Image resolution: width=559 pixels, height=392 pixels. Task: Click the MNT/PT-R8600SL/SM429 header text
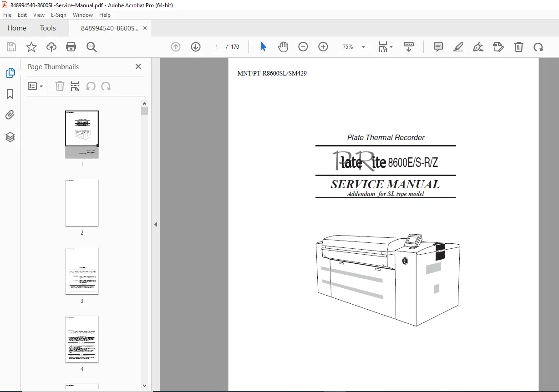272,73
